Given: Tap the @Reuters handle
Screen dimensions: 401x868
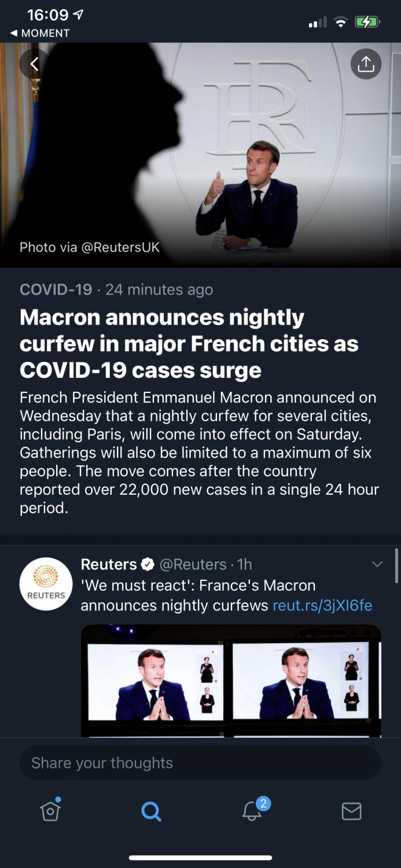Looking at the screenshot, I should point(193,564).
